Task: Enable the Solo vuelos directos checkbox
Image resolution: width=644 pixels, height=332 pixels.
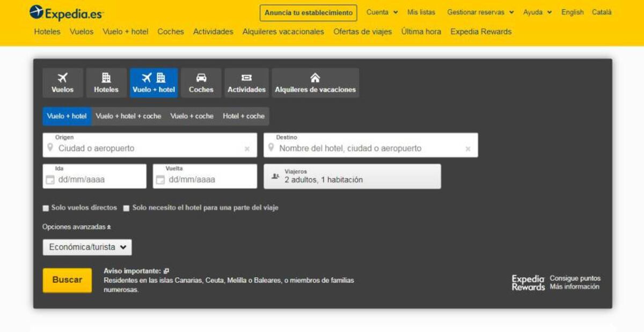Action: [45, 207]
